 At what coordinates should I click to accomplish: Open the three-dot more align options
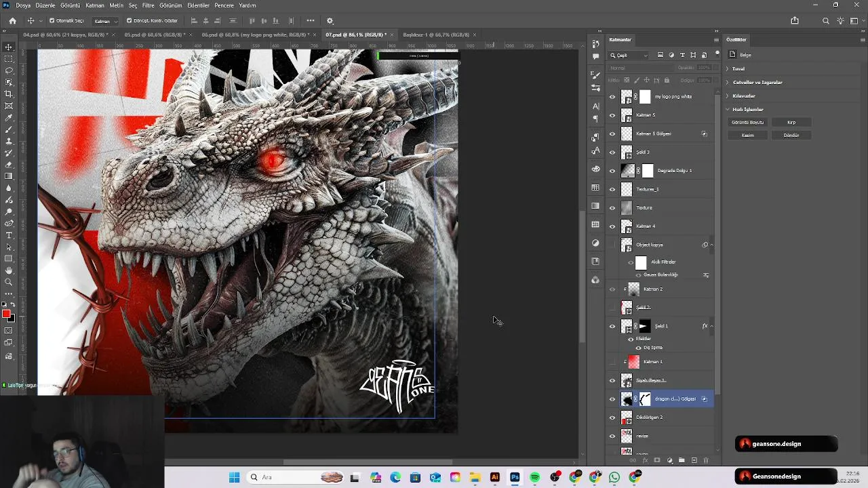(x=311, y=20)
